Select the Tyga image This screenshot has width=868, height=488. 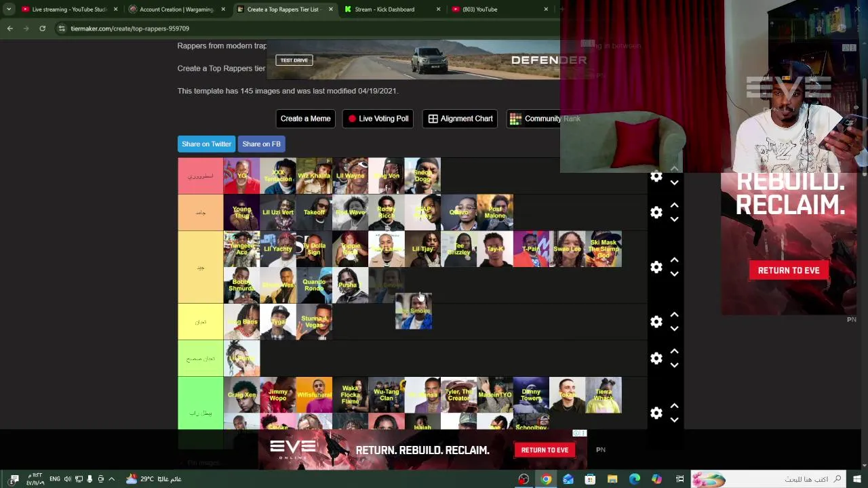coord(278,321)
